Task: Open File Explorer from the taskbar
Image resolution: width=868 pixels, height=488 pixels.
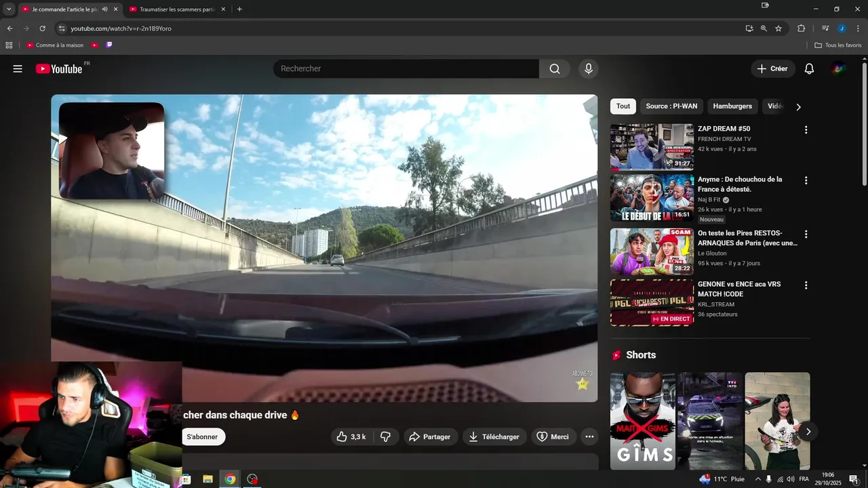Action: (x=208, y=479)
